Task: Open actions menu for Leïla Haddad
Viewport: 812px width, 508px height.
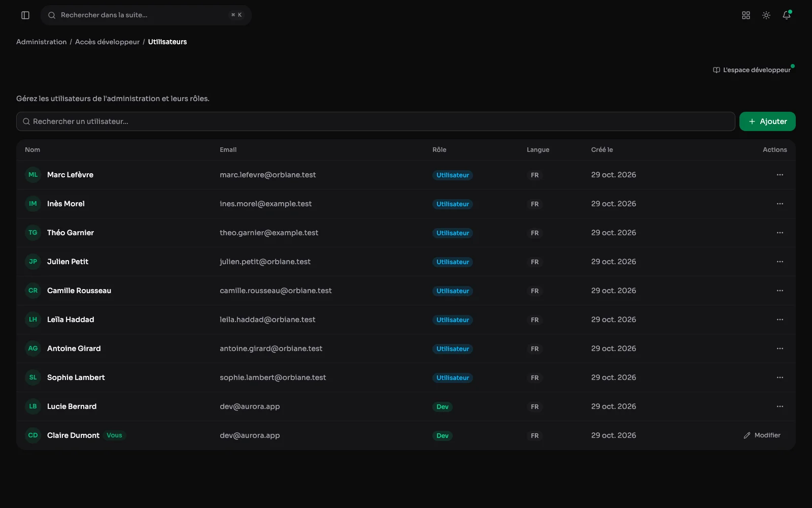Action: click(780, 320)
